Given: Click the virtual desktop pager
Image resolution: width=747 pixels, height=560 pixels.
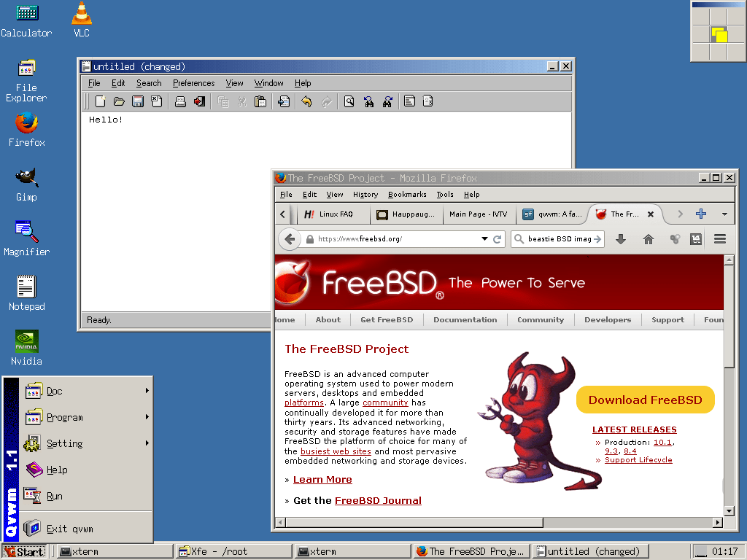Looking at the screenshot, I should [719, 31].
